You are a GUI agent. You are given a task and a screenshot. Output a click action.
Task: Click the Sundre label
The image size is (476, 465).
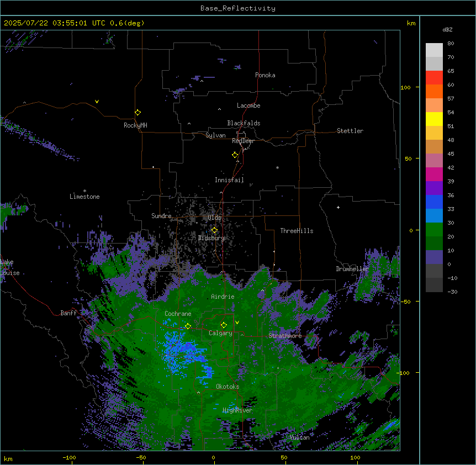click(x=161, y=216)
